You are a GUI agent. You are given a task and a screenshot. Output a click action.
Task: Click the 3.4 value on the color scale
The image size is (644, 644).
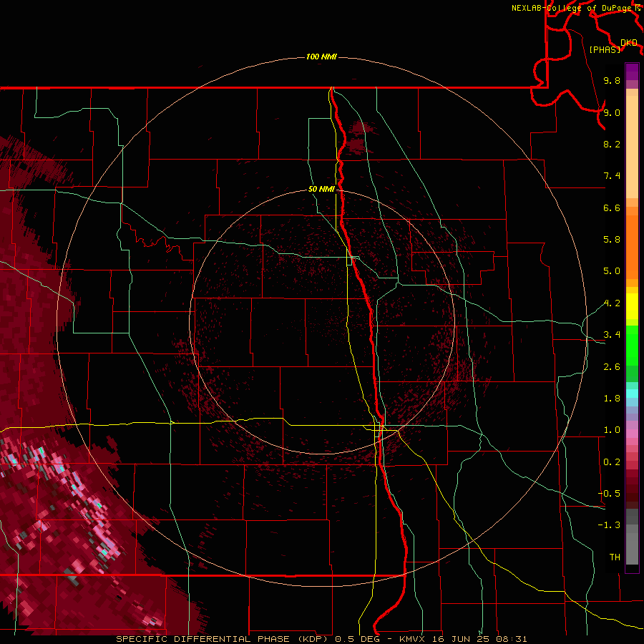pyautogui.click(x=612, y=335)
